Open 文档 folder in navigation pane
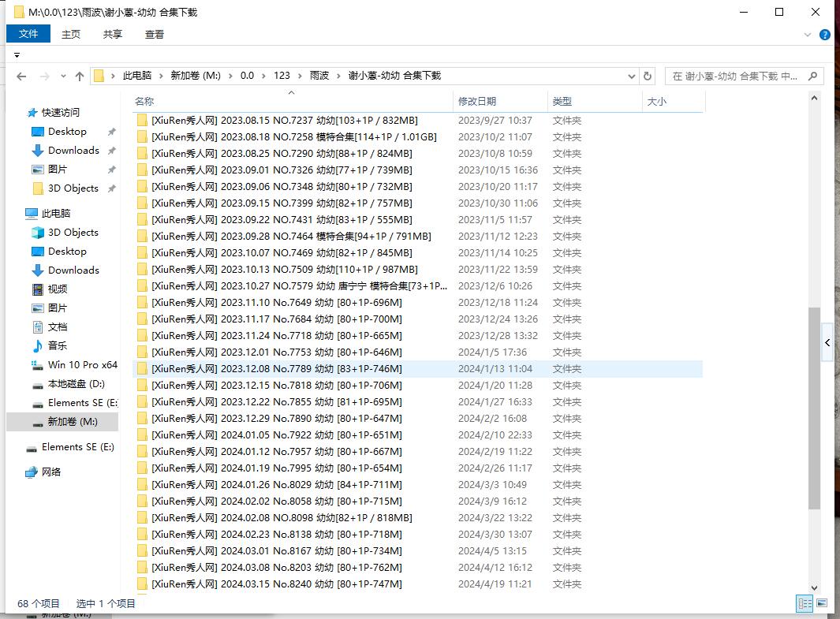840x619 pixels. [58, 327]
